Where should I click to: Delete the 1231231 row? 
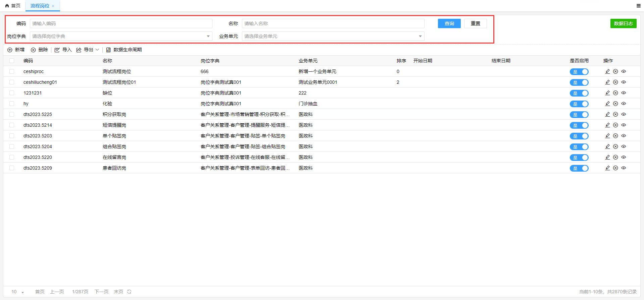pos(615,93)
